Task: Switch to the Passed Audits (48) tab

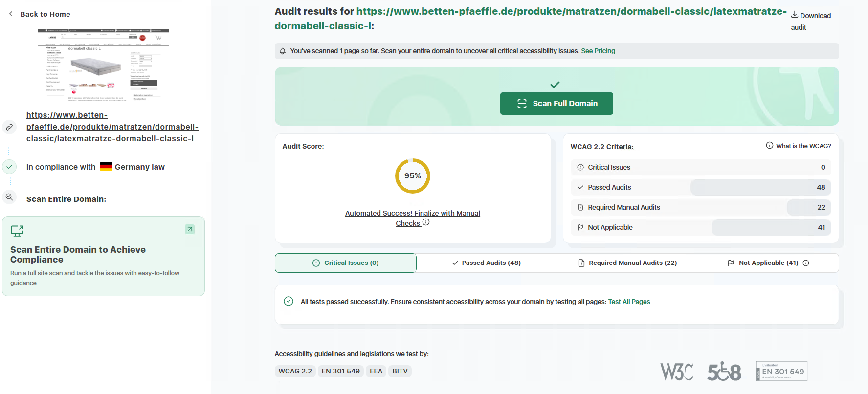Action: [487, 263]
